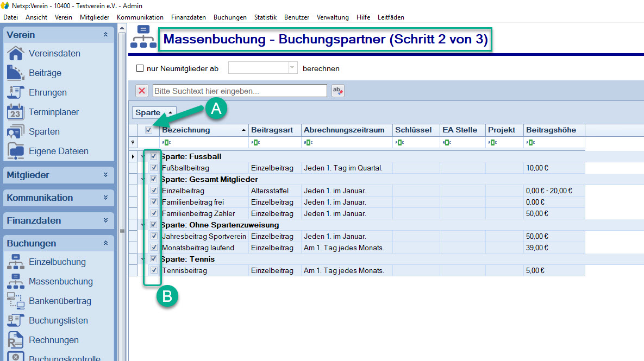Open Sparten icon in sidebar
Viewport: 644px width, 361px height.
pyautogui.click(x=16, y=132)
